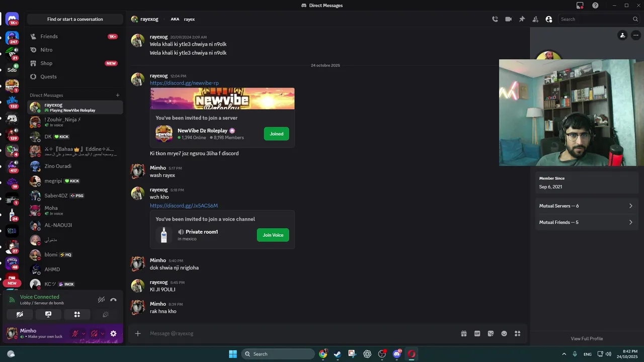Open Opera browser from the taskbar
Image resolution: width=644 pixels, height=362 pixels.
tap(412, 354)
